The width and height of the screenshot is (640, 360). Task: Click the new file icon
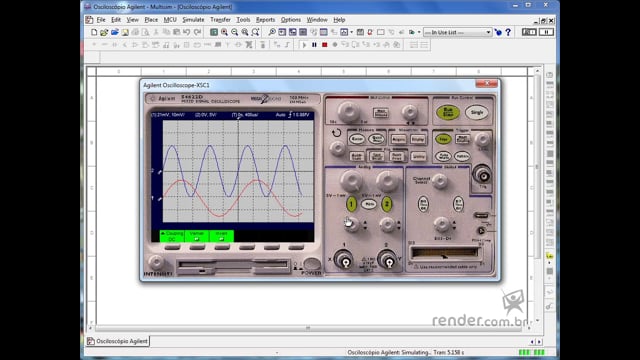[x=94, y=32]
